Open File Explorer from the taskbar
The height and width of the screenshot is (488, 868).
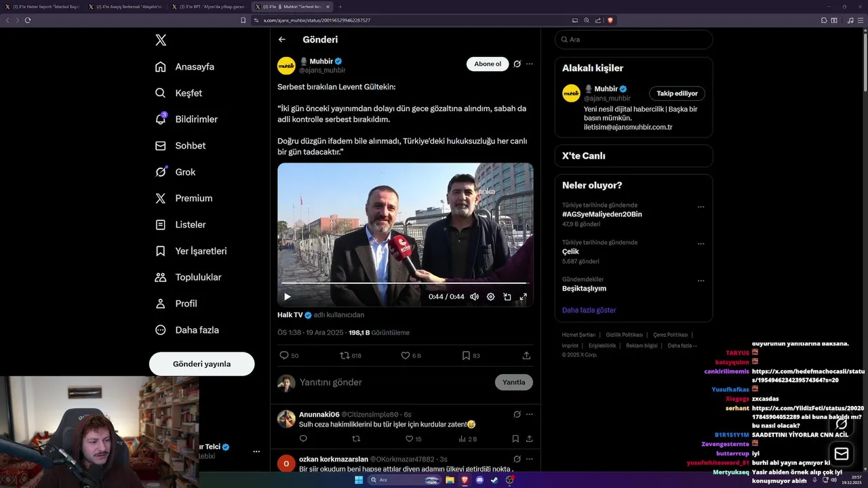[x=450, y=480]
